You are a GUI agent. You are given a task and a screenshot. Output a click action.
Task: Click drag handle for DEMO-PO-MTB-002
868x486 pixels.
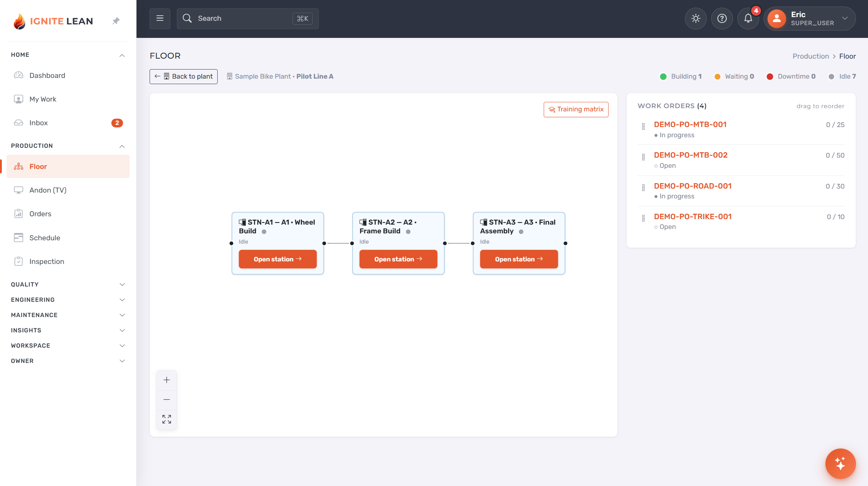[x=643, y=157]
